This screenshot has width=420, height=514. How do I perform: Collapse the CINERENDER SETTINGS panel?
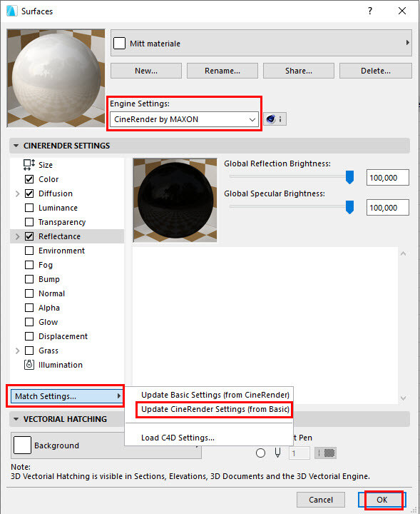[16, 146]
